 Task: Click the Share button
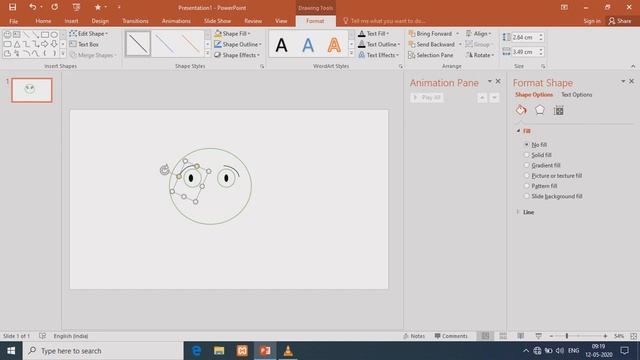point(620,21)
